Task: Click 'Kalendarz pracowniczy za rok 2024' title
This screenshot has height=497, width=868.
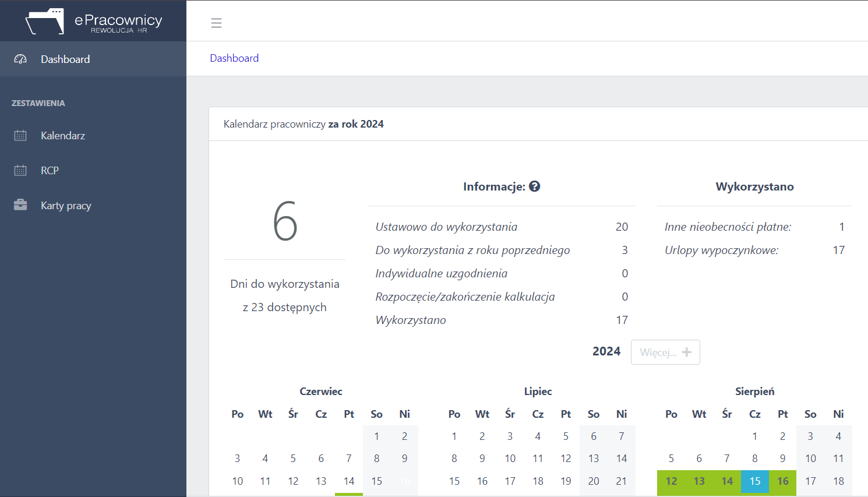Action: click(x=304, y=124)
